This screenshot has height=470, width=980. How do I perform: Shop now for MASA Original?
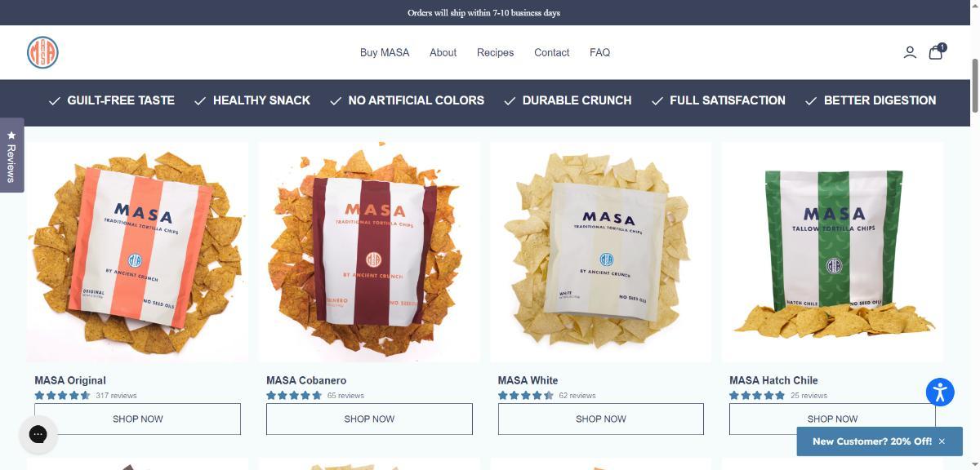click(x=138, y=419)
